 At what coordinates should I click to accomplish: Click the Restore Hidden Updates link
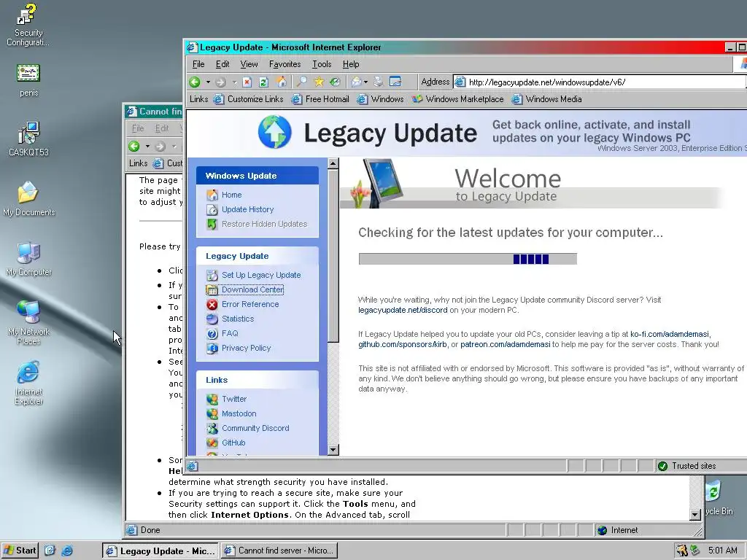coord(264,225)
